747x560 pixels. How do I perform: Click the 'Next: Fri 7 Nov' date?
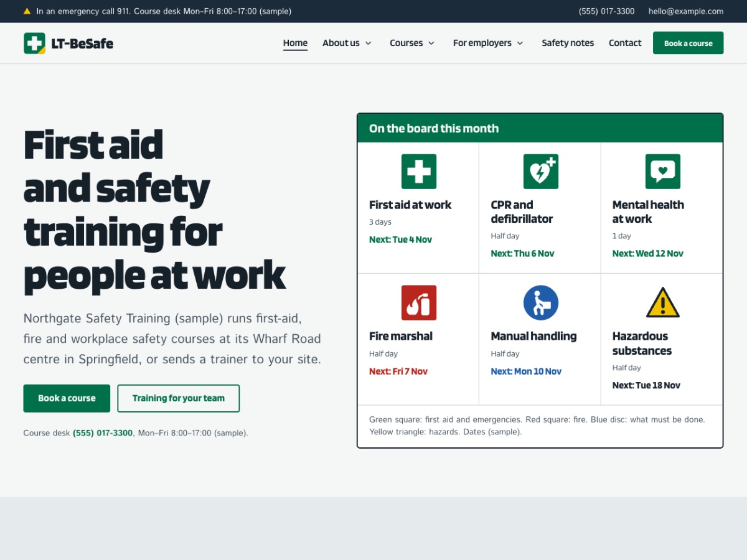coord(398,371)
